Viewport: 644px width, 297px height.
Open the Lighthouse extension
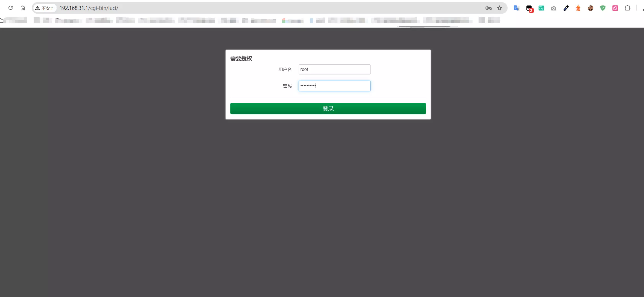[x=578, y=8]
